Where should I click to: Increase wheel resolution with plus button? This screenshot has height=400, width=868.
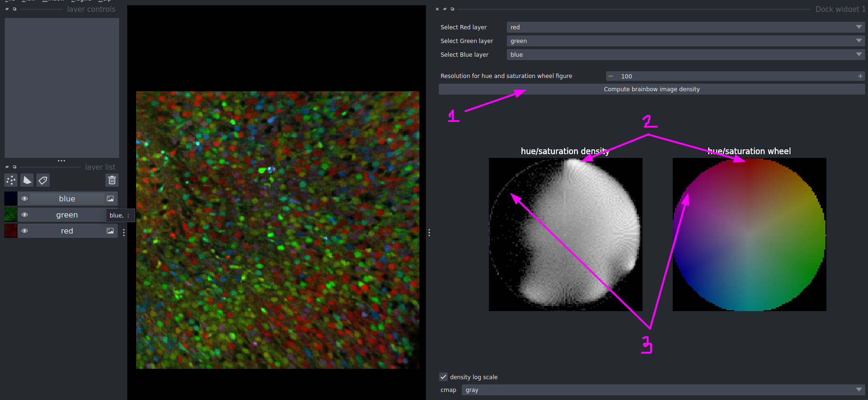pos(860,76)
